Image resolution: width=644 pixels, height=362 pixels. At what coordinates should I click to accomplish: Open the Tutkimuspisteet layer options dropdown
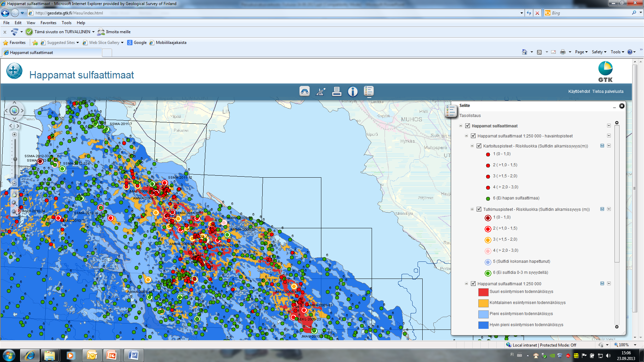pyautogui.click(x=609, y=209)
